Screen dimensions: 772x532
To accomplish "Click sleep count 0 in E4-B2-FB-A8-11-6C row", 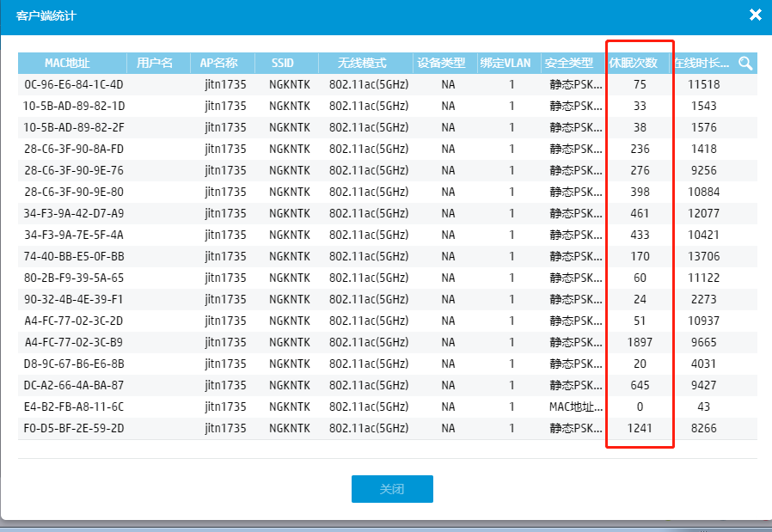I will [640, 407].
